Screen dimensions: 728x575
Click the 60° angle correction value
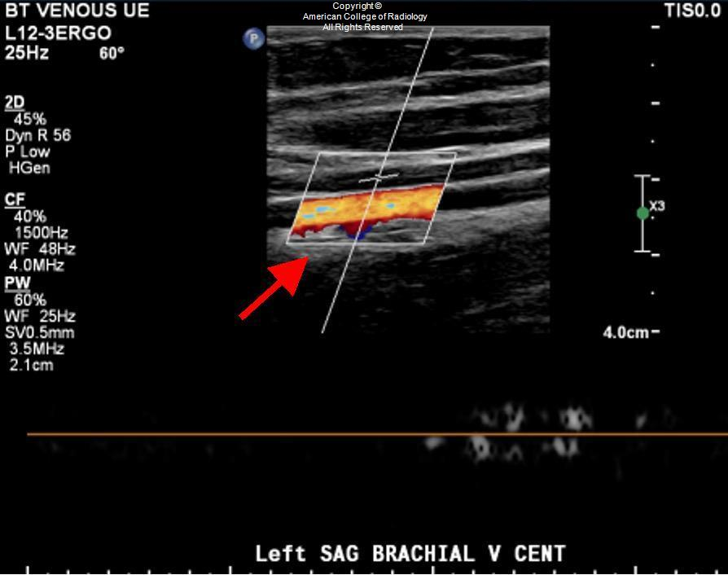[x=112, y=54]
